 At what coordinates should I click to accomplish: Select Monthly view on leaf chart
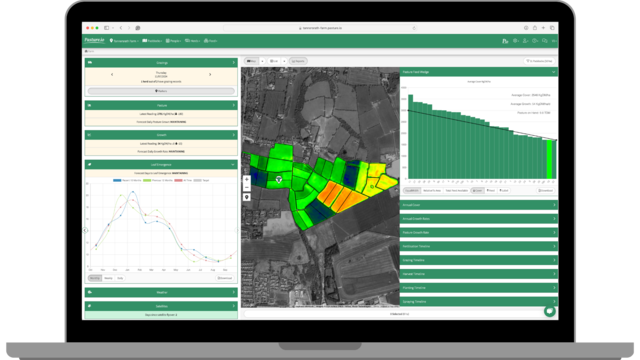(x=95, y=278)
